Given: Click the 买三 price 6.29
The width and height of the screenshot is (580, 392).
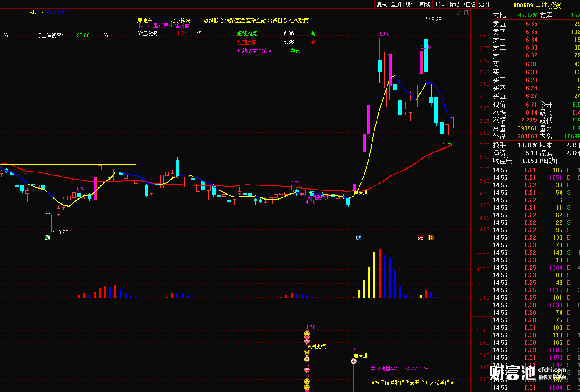Looking at the screenshot, I should pos(532,80).
